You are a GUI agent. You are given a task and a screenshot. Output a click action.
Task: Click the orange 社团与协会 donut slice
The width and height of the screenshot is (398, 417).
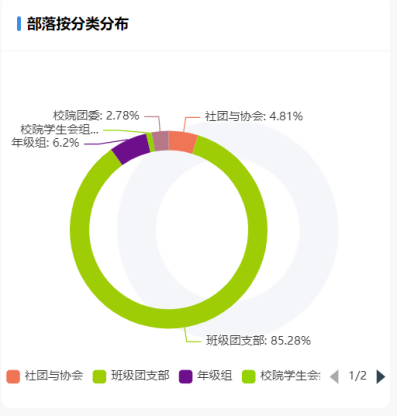click(x=182, y=142)
